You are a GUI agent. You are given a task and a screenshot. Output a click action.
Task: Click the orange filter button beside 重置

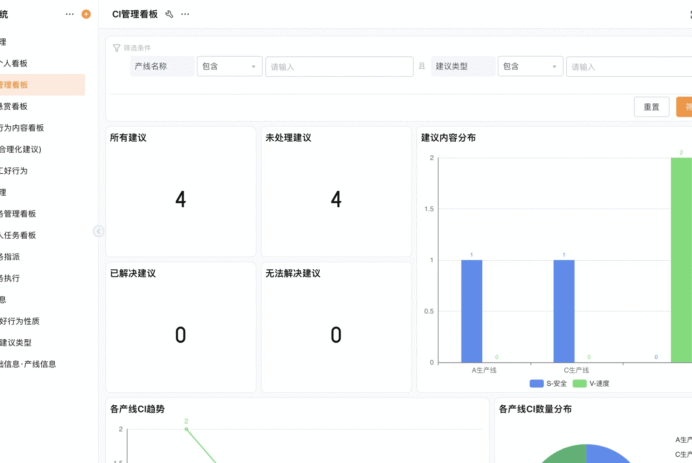click(x=684, y=107)
